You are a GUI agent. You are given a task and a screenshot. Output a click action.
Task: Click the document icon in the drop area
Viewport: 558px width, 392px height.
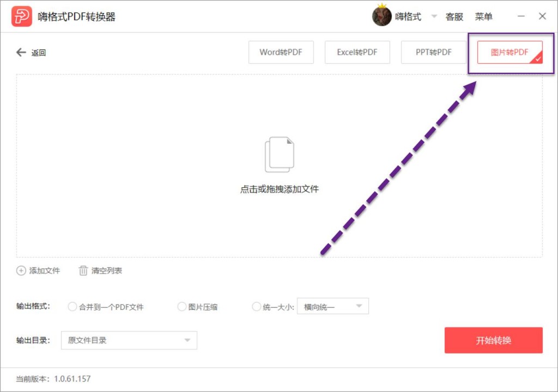tap(280, 155)
